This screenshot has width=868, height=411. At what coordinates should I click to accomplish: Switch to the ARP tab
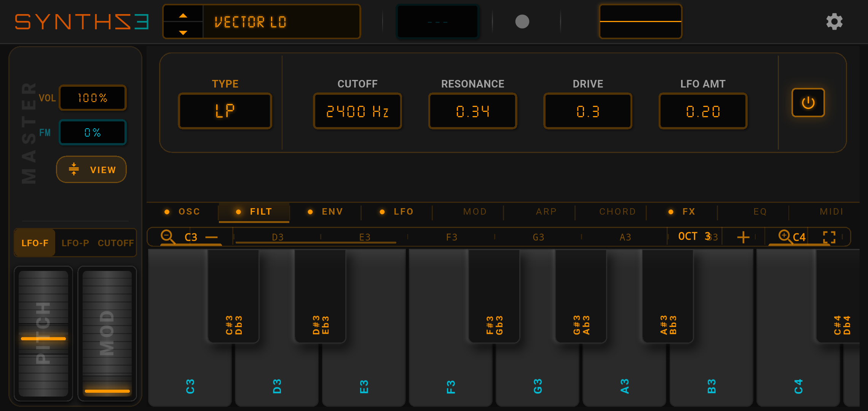pyautogui.click(x=546, y=212)
